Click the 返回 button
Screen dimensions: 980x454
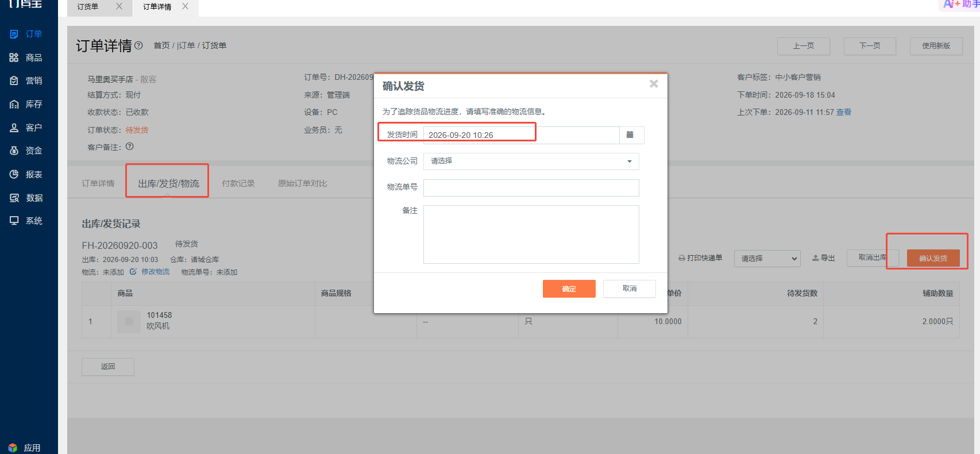tap(108, 367)
